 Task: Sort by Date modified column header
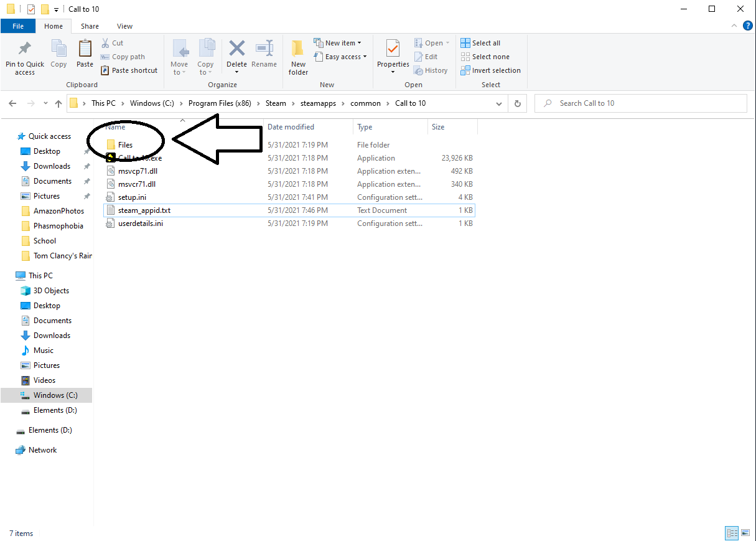291,127
